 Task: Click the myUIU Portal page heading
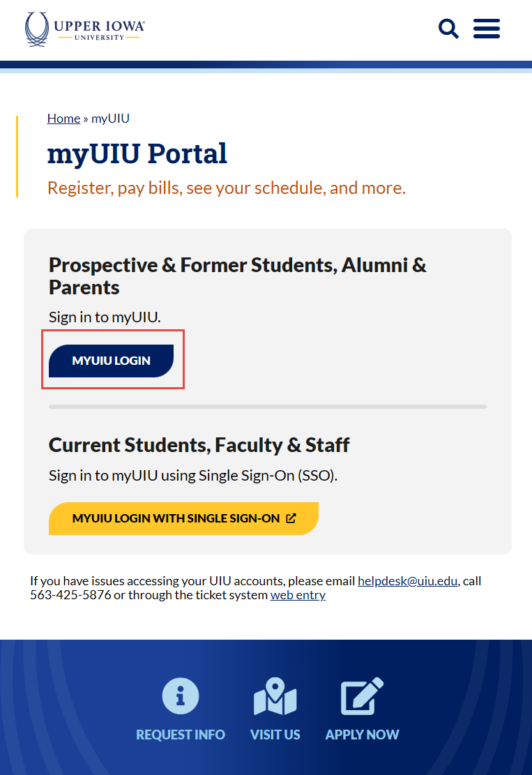click(x=137, y=153)
